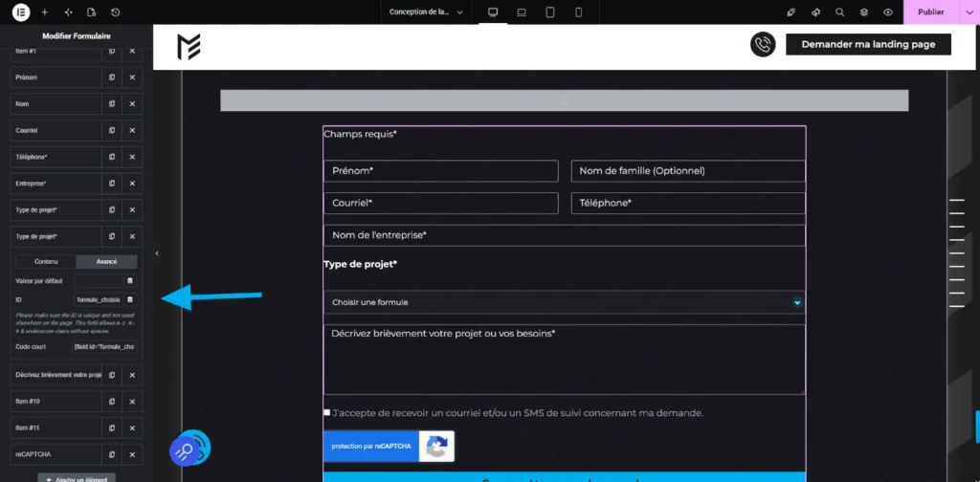Remove the reCAPTCHA form item

132,454
